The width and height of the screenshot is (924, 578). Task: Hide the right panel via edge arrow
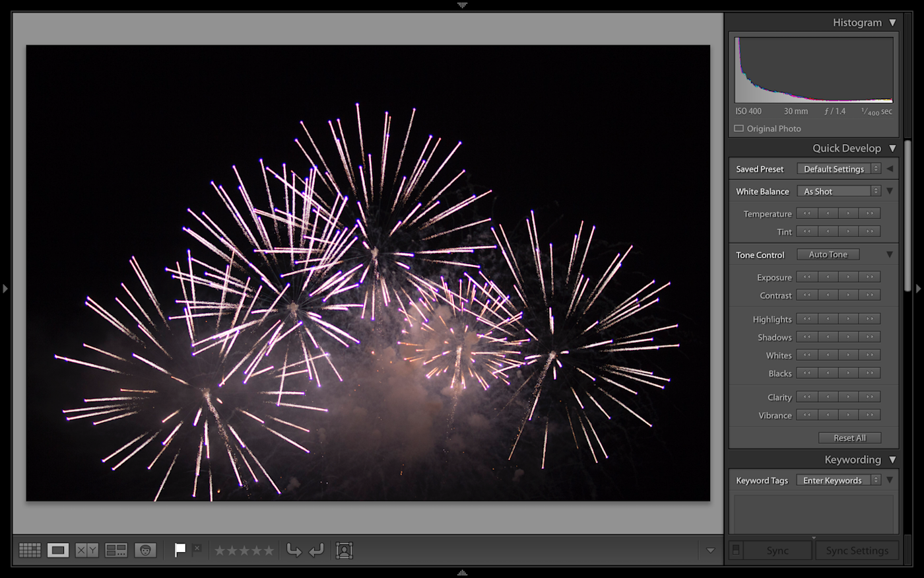(x=918, y=289)
